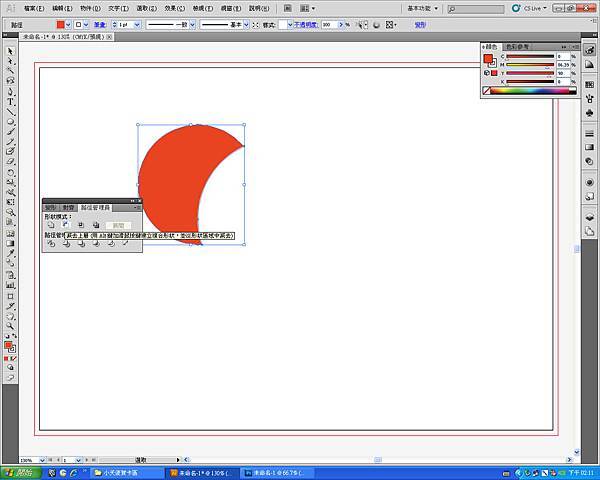The height and width of the screenshot is (480, 600).
Task: Open the Layers panel from right dock
Action: (x=589, y=217)
